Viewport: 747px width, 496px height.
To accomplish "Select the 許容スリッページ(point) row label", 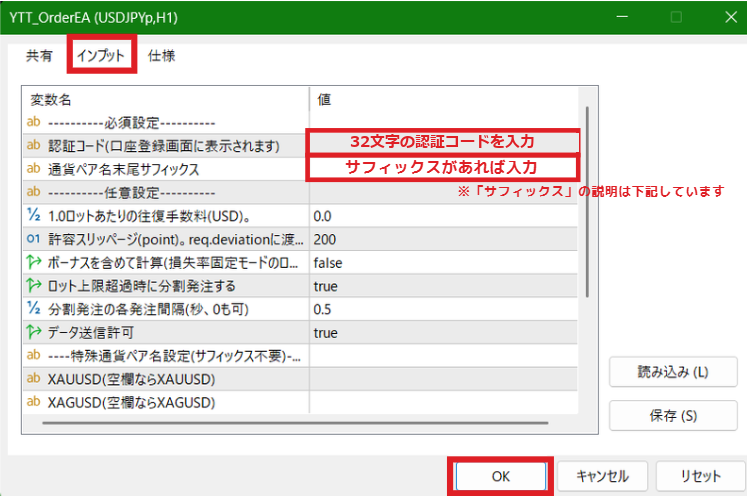I will tap(175, 240).
